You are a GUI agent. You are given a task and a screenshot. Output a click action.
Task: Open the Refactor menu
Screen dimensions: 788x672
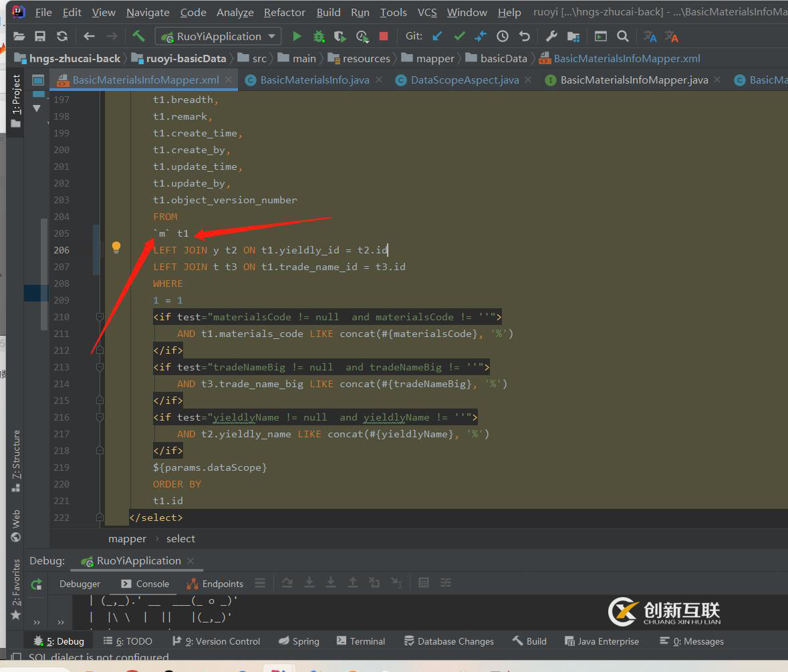284,12
